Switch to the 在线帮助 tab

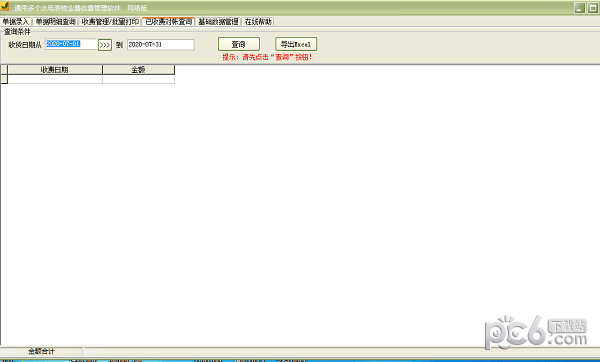[x=258, y=22]
